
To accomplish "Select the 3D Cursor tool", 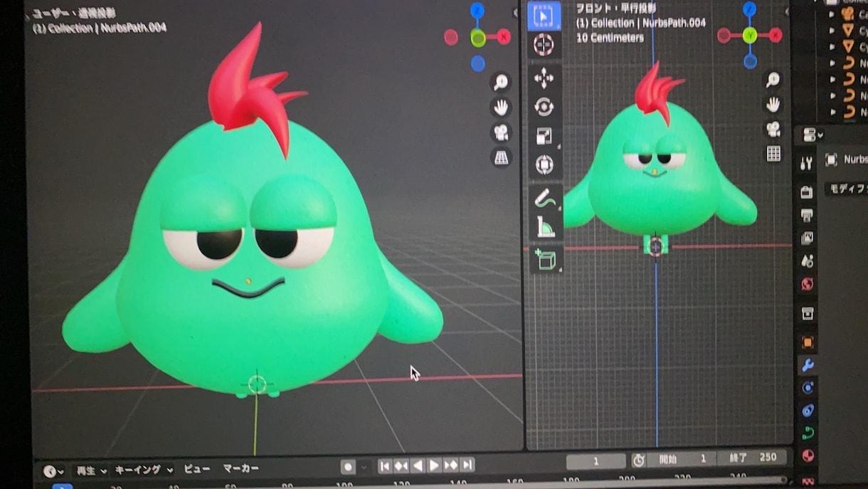I will (544, 45).
